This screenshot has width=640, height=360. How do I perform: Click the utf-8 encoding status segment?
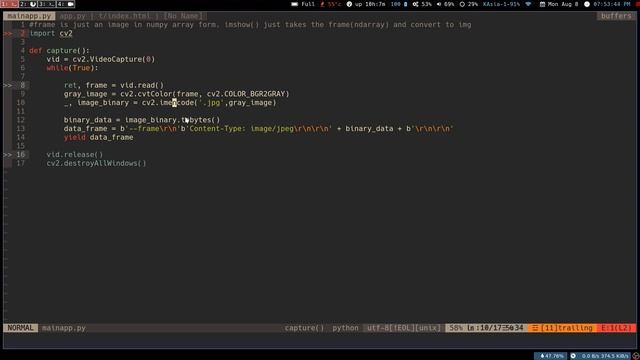pos(404,328)
